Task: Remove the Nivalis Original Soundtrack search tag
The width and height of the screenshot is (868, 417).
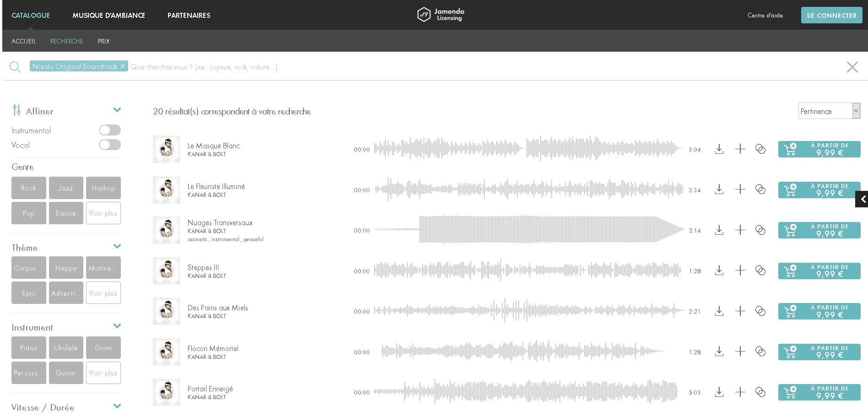Action: coord(123,66)
